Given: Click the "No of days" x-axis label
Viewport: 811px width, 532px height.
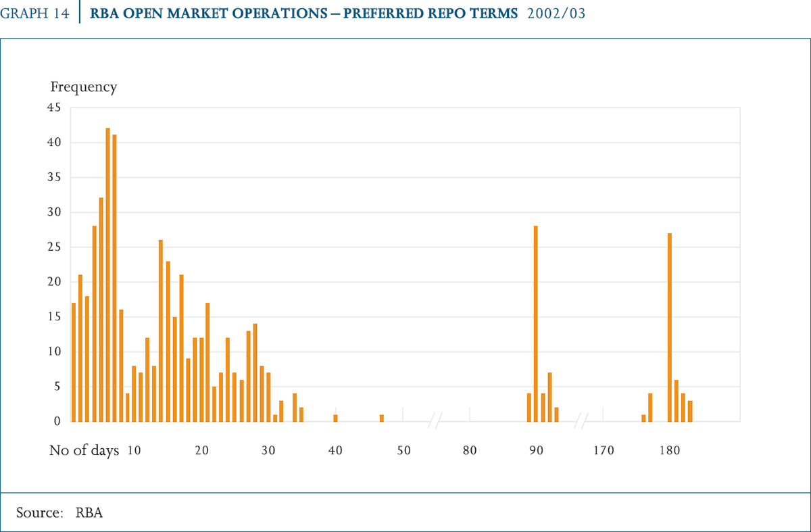Looking at the screenshot, I should [x=84, y=450].
